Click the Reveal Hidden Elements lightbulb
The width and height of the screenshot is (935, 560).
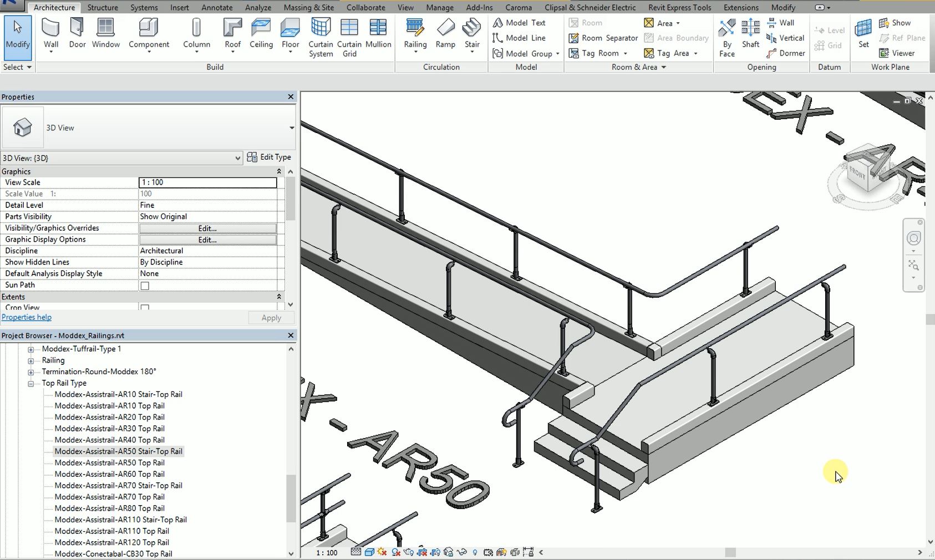(475, 552)
